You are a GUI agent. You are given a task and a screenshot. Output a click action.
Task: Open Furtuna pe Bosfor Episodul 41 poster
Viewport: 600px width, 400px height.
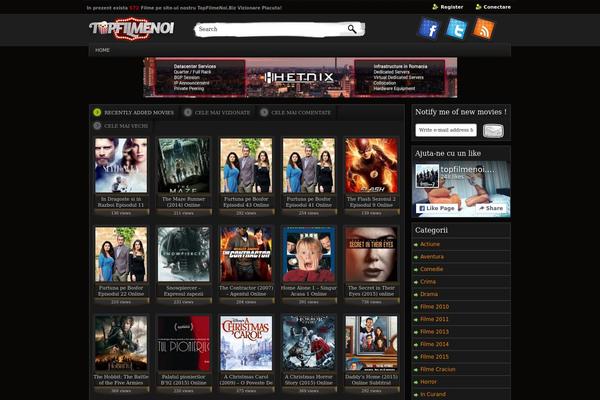pos(309,165)
